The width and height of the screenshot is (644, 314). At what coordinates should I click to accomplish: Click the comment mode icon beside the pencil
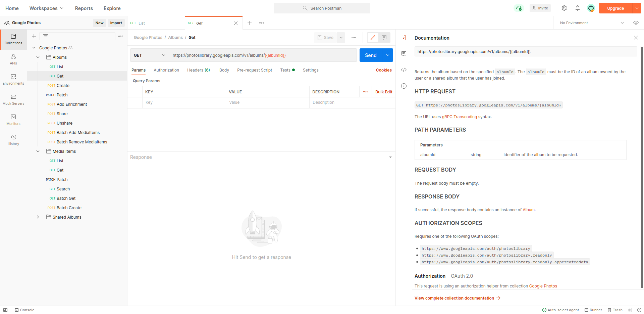(384, 38)
